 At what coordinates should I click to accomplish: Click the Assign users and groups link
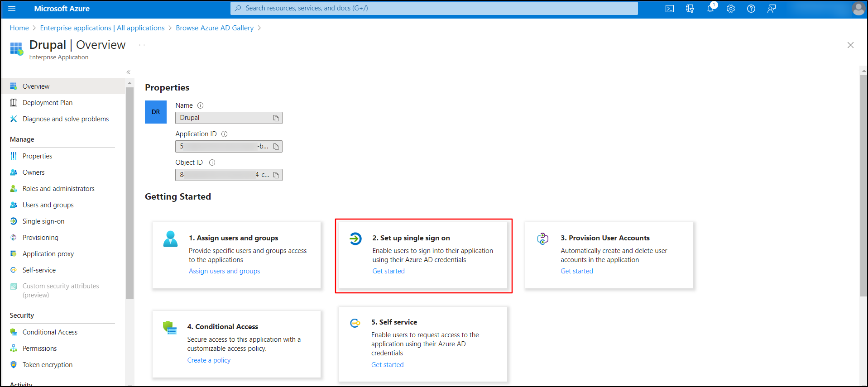224,271
